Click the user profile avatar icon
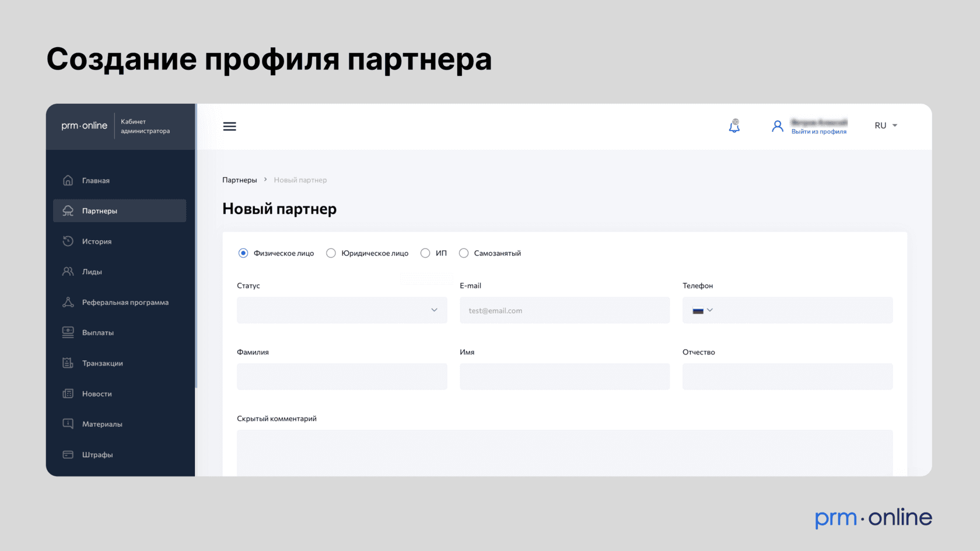 777,126
